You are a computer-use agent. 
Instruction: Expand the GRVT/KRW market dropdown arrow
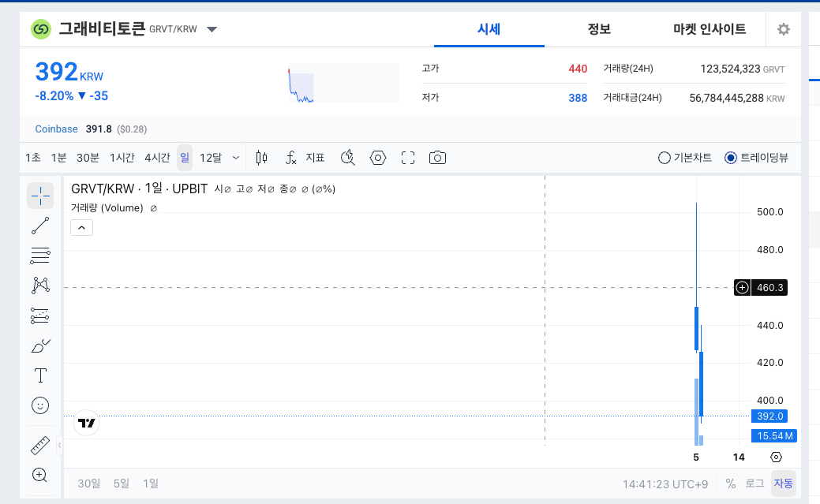tap(212, 29)
